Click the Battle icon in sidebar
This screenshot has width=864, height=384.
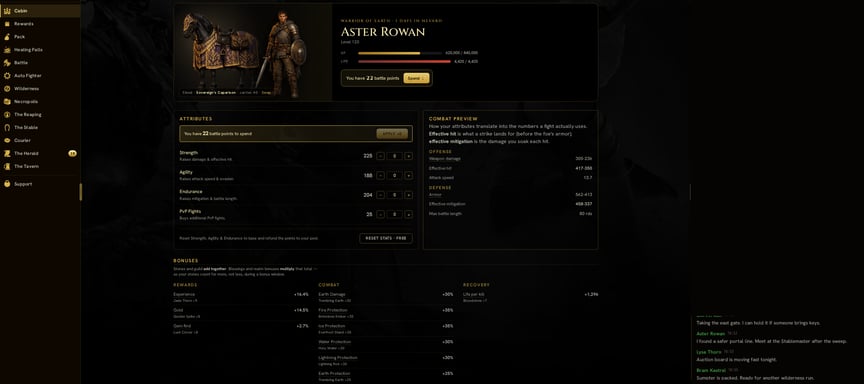coord(7,62)
